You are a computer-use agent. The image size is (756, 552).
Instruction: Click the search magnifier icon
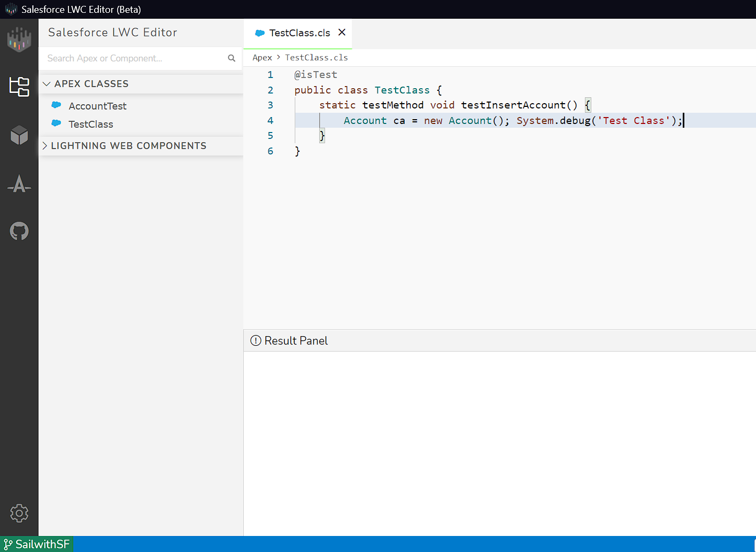point(232,58)
